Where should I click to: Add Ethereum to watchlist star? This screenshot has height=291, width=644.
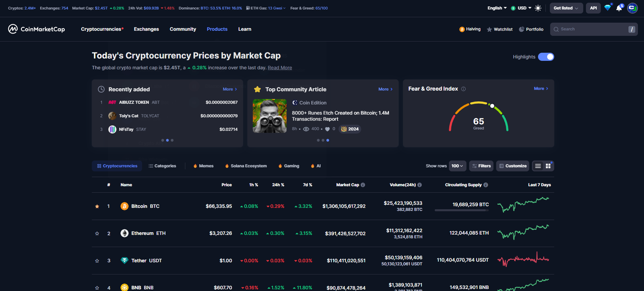point(97,233)
